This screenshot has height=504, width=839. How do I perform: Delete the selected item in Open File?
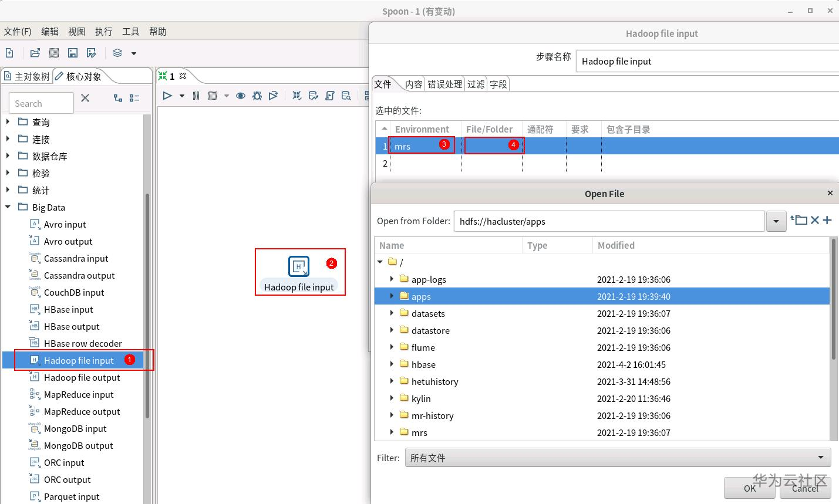click(x=814, y=220)
